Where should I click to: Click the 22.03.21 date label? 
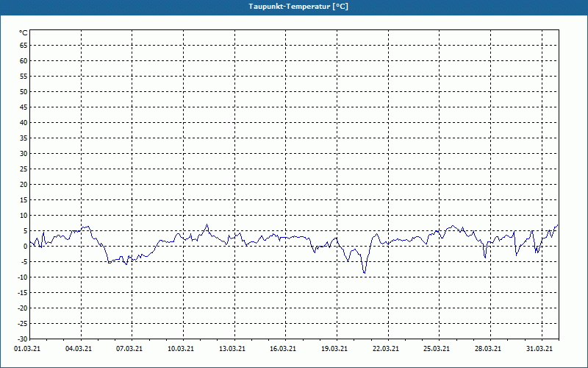pos(386,349)
